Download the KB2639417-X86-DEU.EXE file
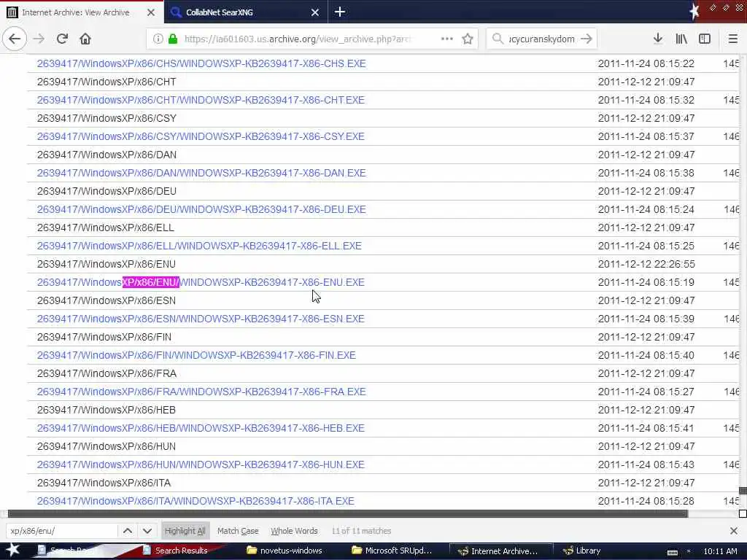Image resolution: width=747 pixels, height=560 pixels. click(x=201, y=209)
